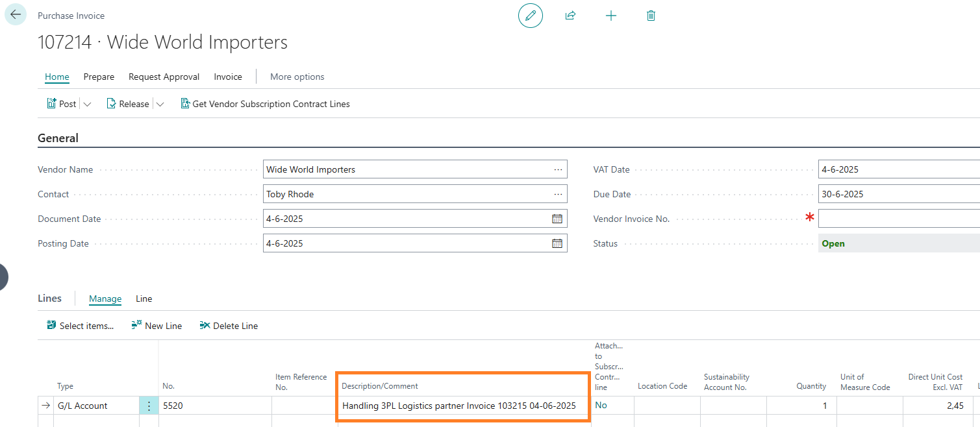The width and height of the screenshot is (980, 427).
Task: Click Get Vendor Subscription Contract Lines
Action: coord(265,104)
